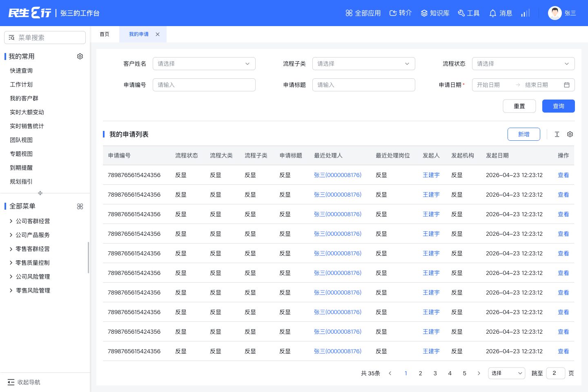
Task: Open the 知识库 knowledge base
Action: 435,13
